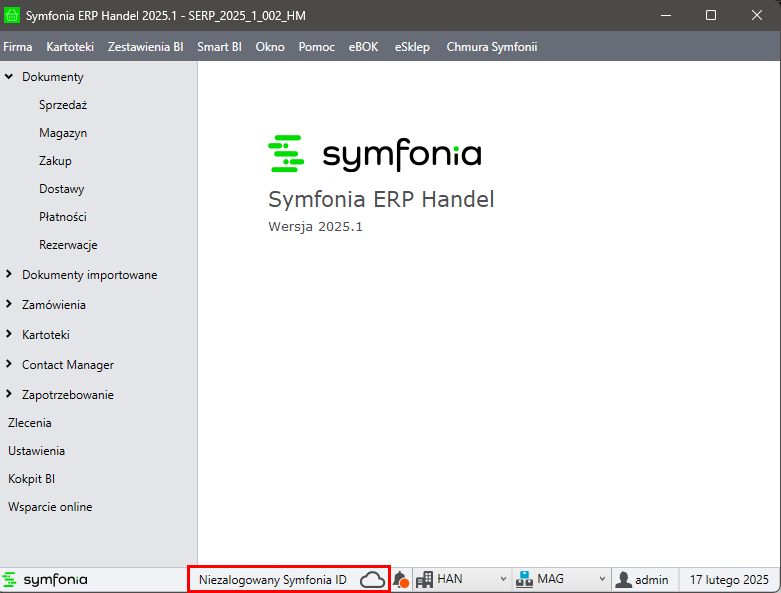Screen dimensions: 781x593
Task: Click the Dokumenty importowane label
Action: click(90, 275)
